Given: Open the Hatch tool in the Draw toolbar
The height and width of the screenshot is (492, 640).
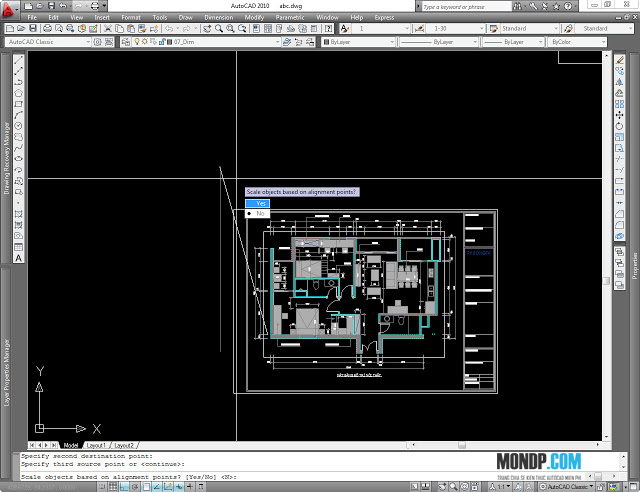Looking at the screenshot, I should 18,214.
